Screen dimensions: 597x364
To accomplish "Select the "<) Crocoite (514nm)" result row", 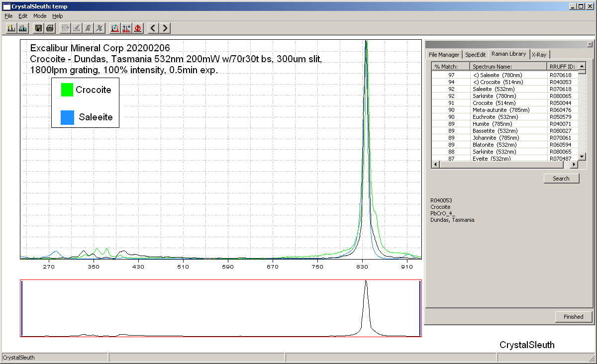I will (x=504, y=82).
